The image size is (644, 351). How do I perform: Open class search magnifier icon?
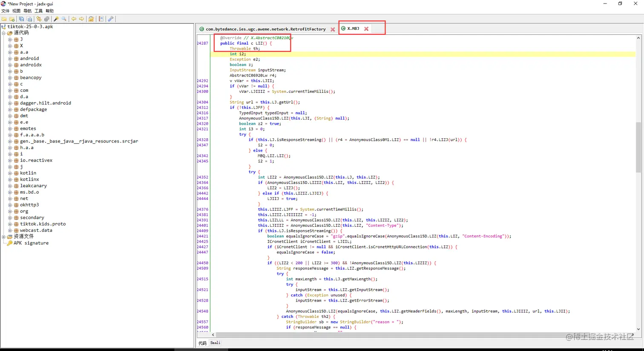(x=64, y=19)
